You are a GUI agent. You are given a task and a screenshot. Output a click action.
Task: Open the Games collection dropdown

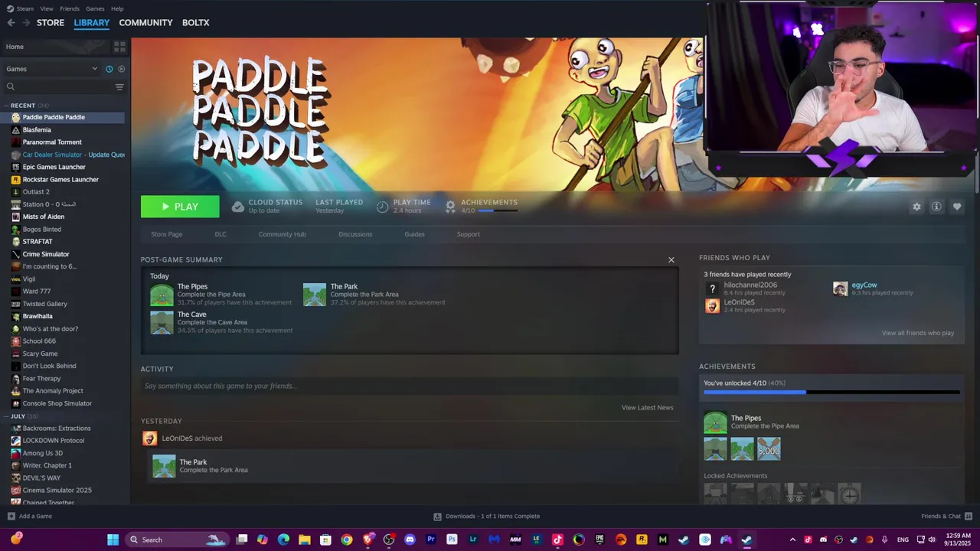(52, 69)
